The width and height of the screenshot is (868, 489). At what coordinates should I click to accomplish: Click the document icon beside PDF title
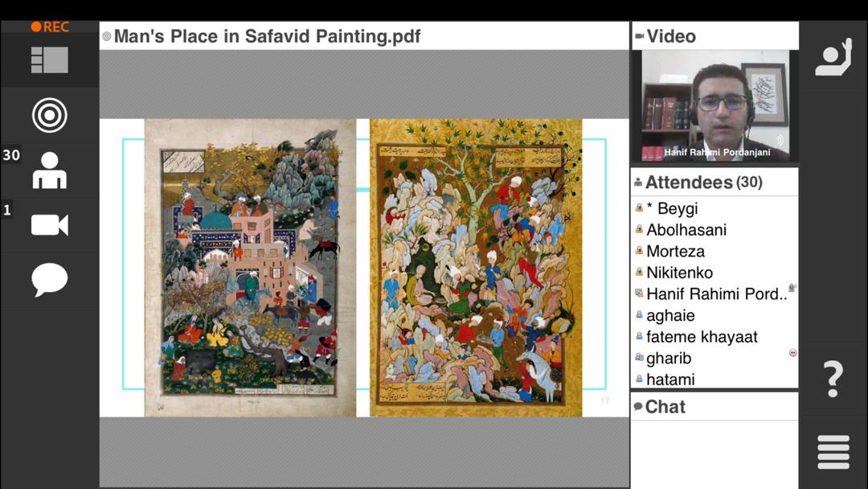pos(107,36)
